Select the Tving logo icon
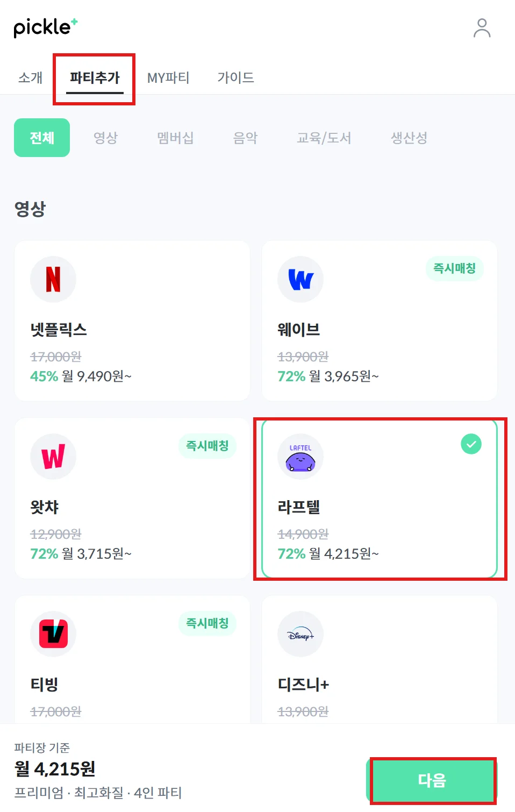Viewport: 515px width, 812px height. [53, 634]
